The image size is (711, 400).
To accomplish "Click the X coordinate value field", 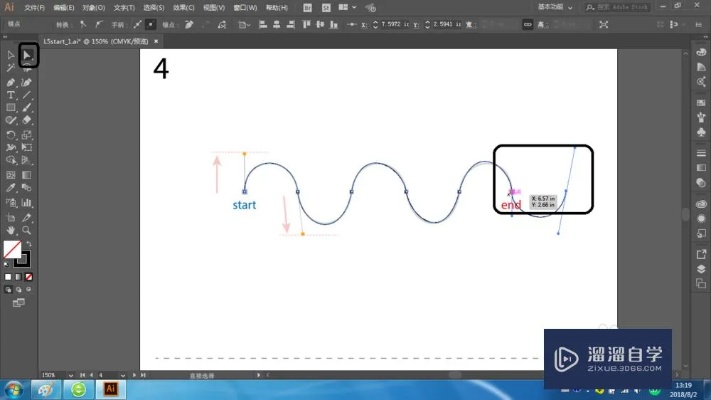I will click(x=395, y=24).
